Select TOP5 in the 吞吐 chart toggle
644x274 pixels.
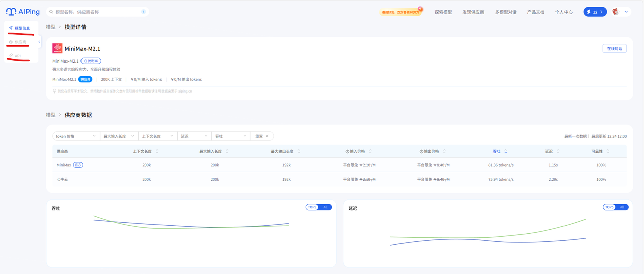[x=312, y=207]
